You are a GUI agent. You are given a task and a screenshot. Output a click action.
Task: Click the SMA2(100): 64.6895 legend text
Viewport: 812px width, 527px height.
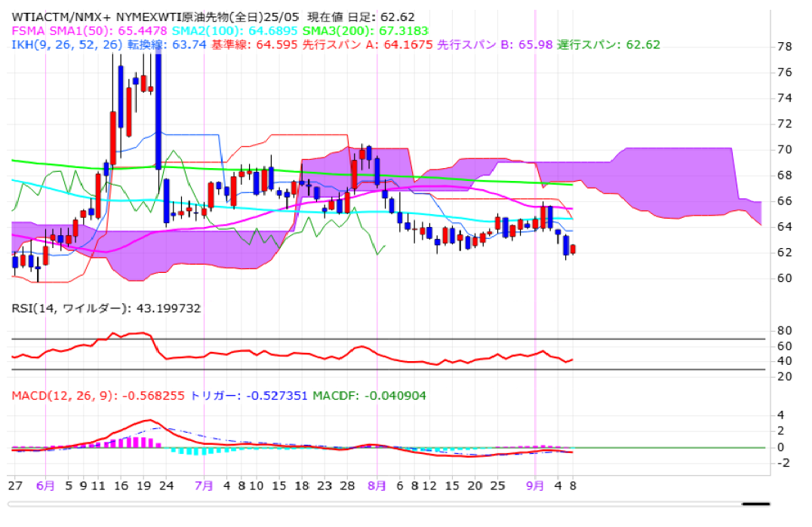coord(235,31)
